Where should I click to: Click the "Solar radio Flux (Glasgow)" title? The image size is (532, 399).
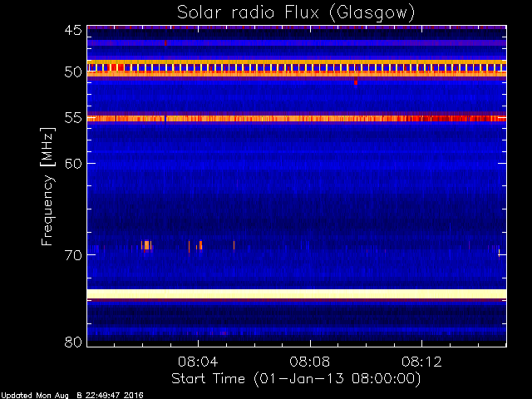(296, 13)
